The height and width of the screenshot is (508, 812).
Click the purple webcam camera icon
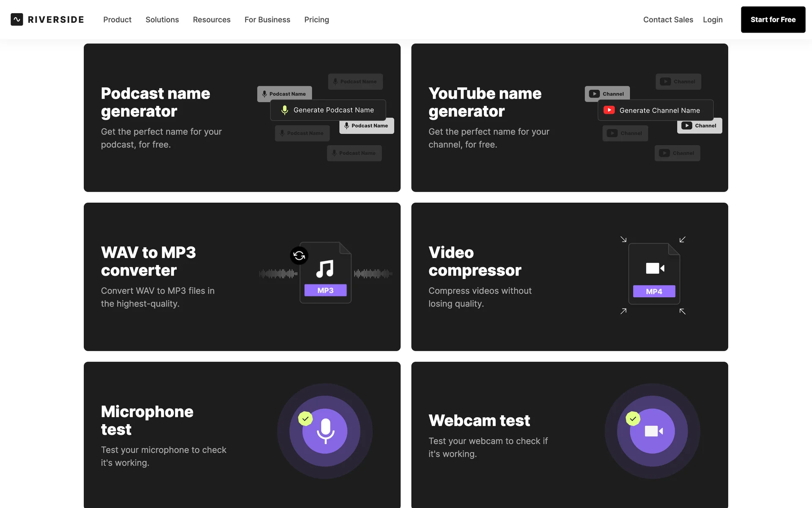coord(653,431)
